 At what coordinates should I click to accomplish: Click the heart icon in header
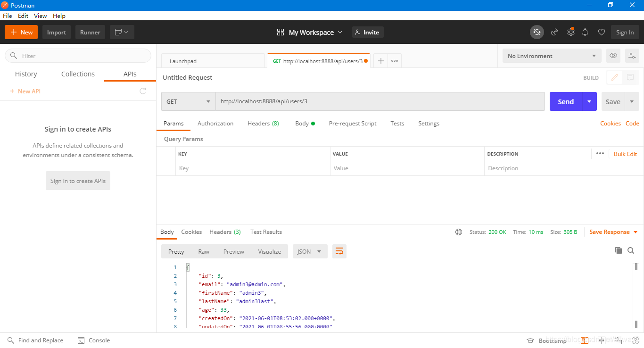tap(601, 32)
